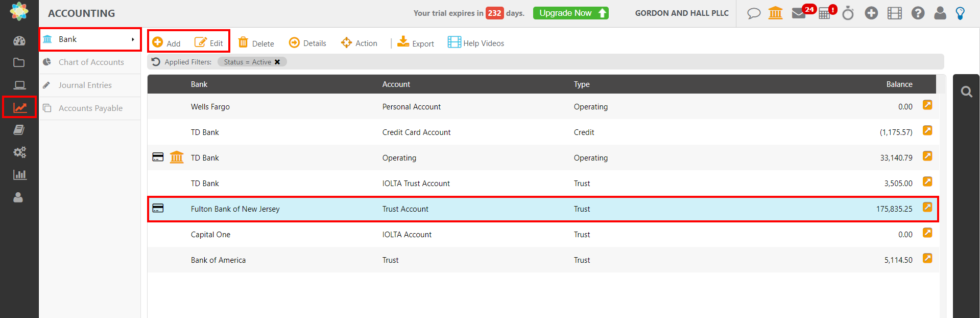This screenshot has width=980, height=318.
Task: Open Details for selected account
Action: (x=307, y=43)
